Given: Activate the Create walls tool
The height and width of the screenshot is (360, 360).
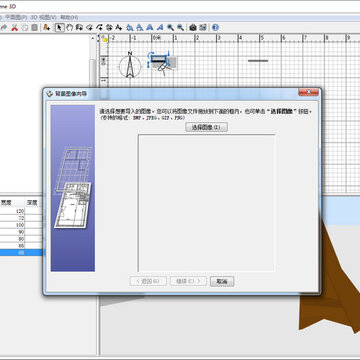Looking at the screenshot, I should 79,28.
